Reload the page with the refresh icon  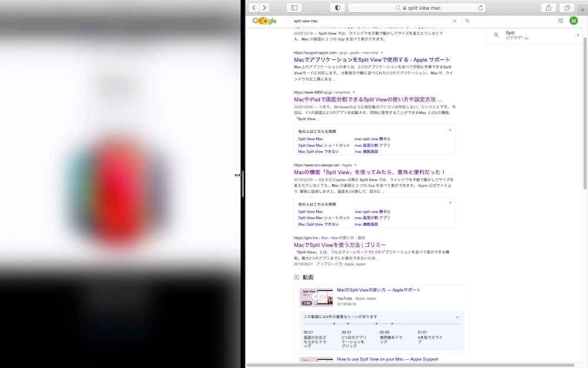tap(481, 8)
